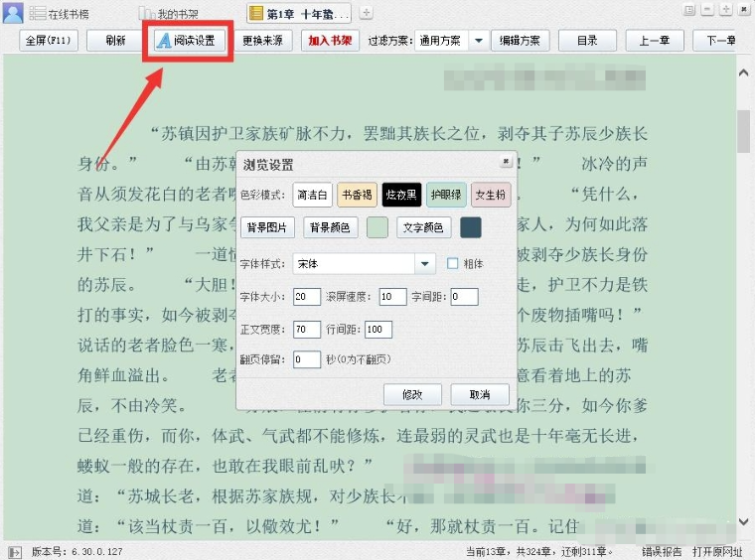The image size is (755, 560).
Task: Click the scroll up arrow
Action: 743,73
